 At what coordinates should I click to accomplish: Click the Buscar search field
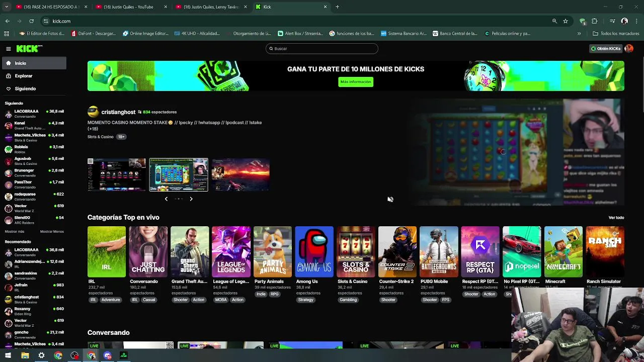coord(322,49)
